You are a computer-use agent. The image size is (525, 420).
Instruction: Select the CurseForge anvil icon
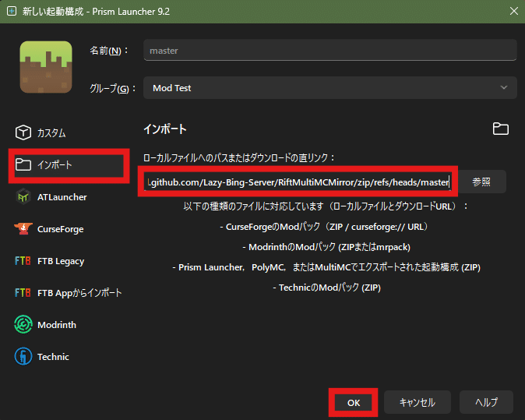(x=23, y=229)
